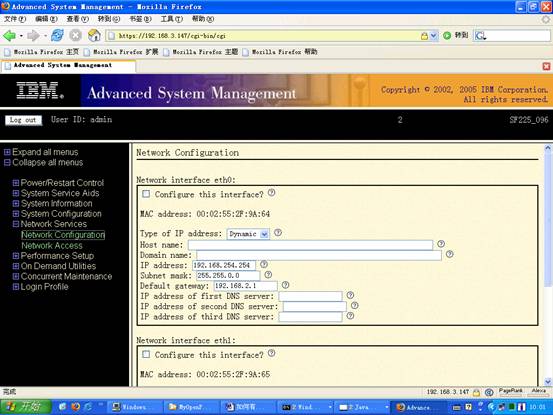The height and width of the screenshot is (415, 553).
Task: Collapse the Network Services menu
Action: (16, 224)
